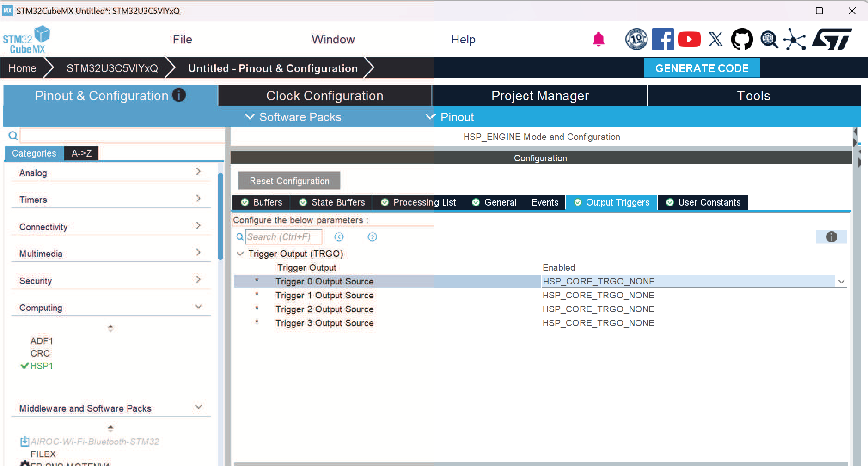Click the magnifier icon in Categories search
This screenshot has height=466, width=868.
(13, 136)
